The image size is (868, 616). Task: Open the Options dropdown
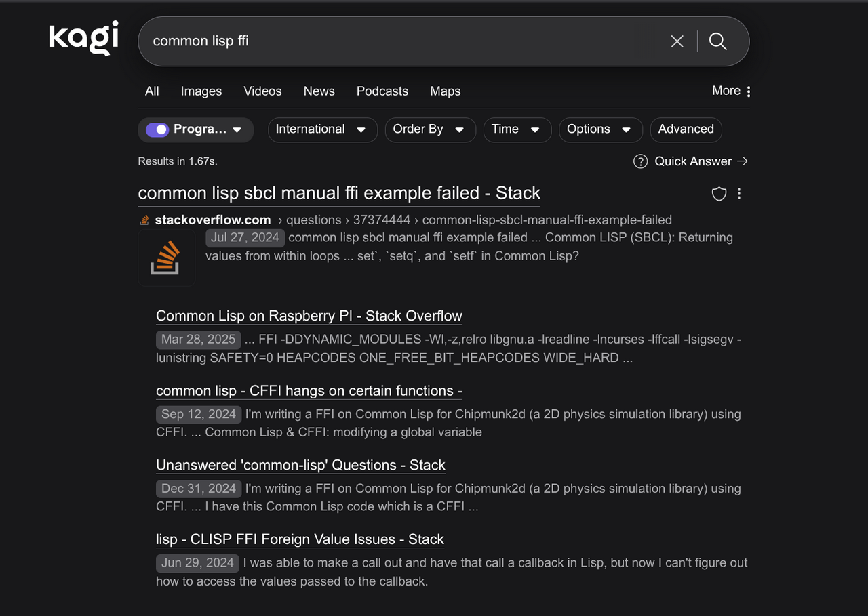(600, 129)
